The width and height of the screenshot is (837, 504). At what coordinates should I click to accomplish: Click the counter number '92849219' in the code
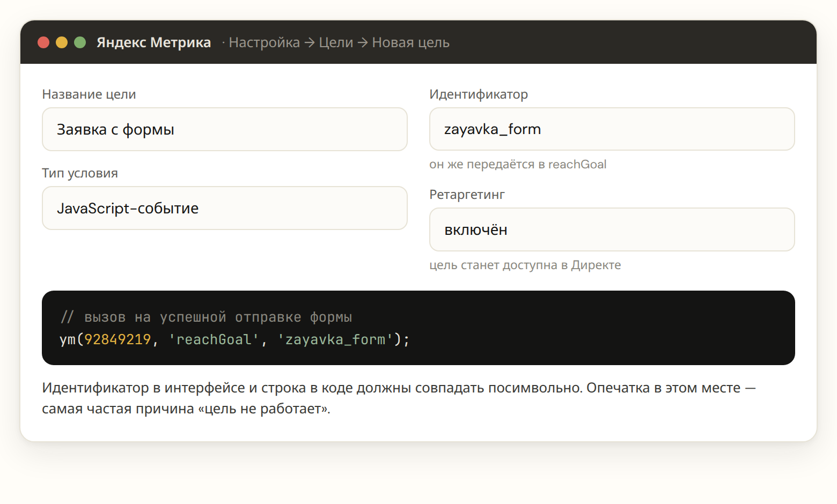pos(118,339)
